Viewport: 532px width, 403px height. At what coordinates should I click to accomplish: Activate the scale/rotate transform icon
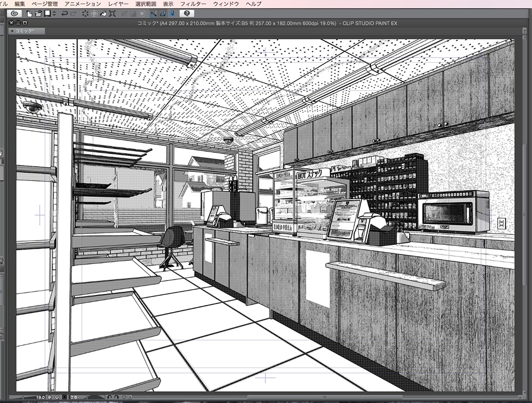point(112,14)
